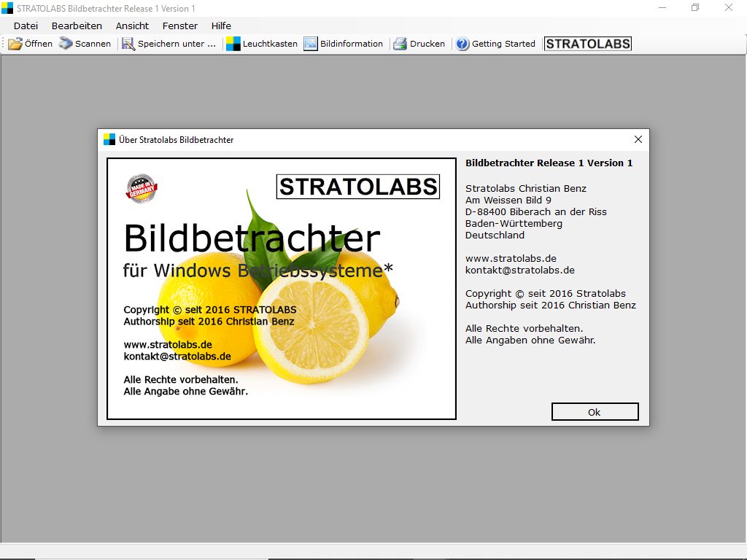Confirm the dialog with Ok
This screenshot has height=560, width=747.
coord(595,412)
